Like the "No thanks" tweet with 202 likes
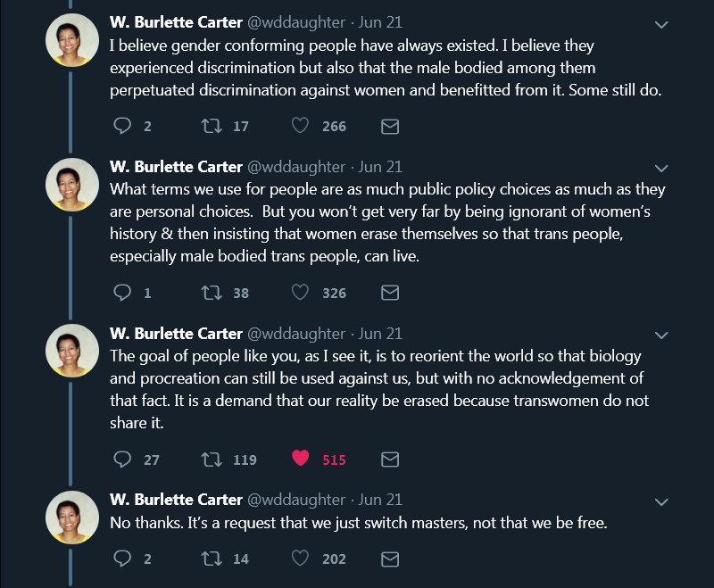Viewport: 714px width, 588px height. 301,559
